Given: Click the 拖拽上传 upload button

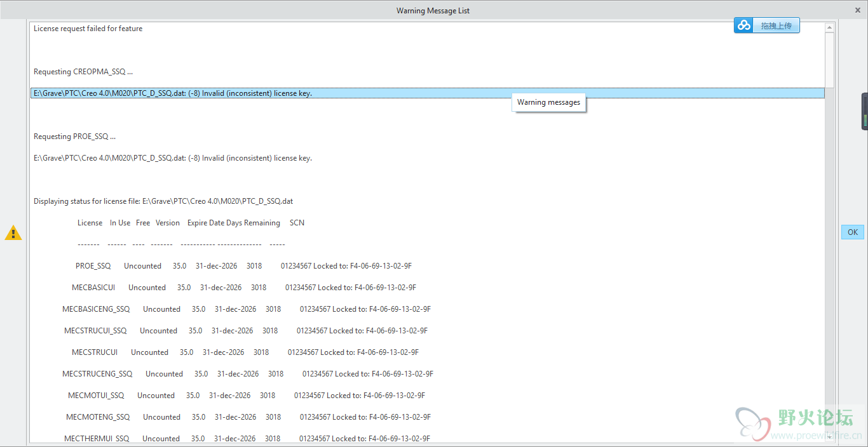Looking at the screenshot, I should point(776,25).
